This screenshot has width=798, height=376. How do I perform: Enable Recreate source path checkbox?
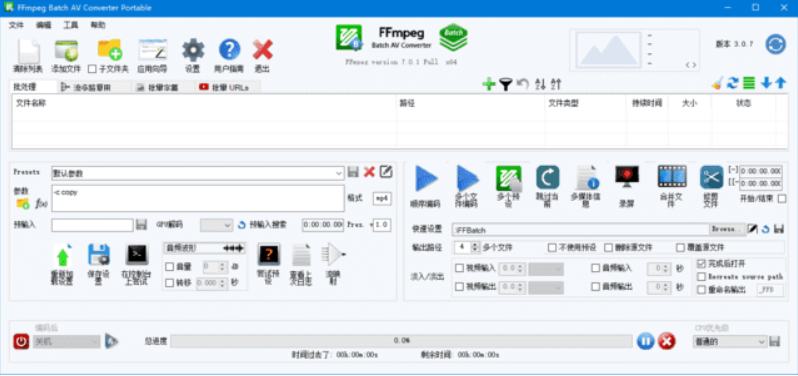coord(701,277)
